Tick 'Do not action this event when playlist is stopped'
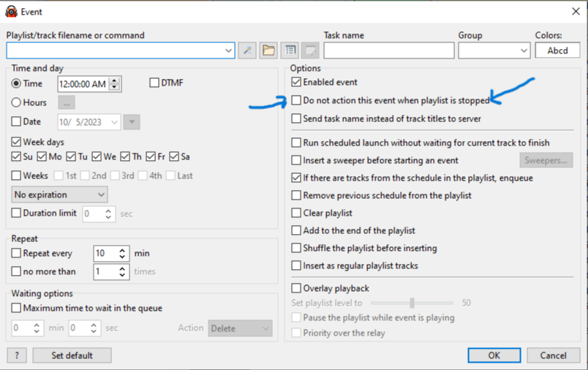The image size is (588, 370). 296,100
